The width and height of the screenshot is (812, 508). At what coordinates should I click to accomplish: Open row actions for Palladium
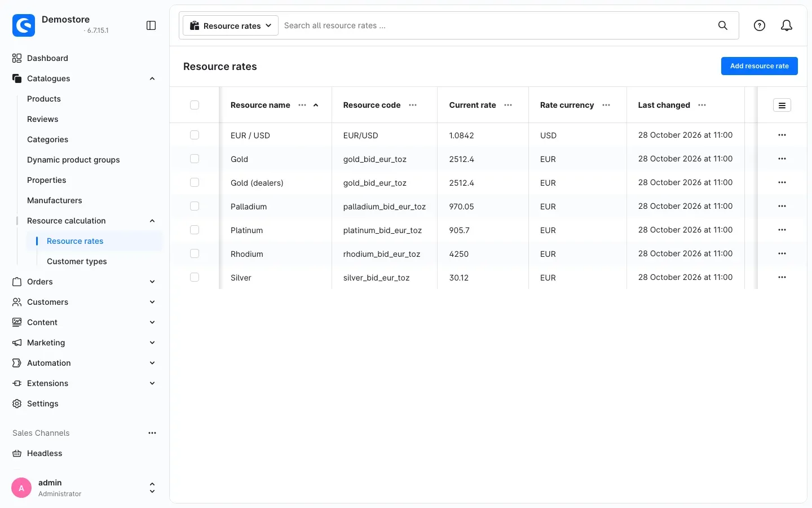[x=782, y=206]
